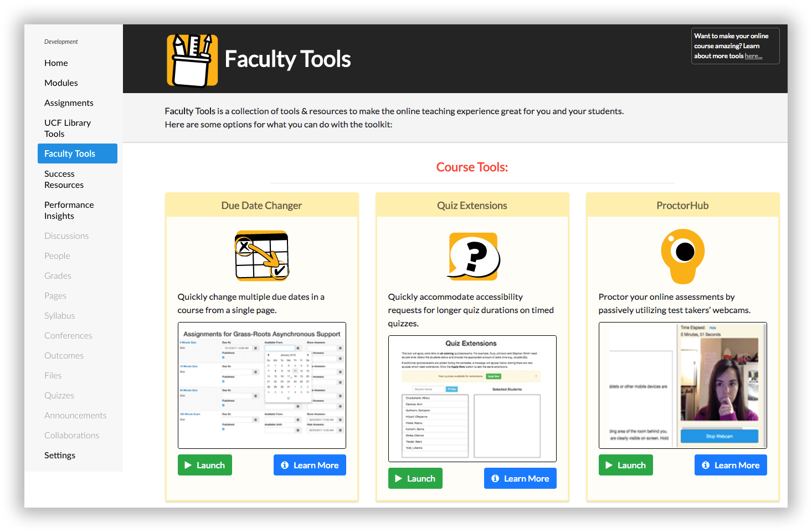
Task: Open Success Resources
Action: click(64, 180)
